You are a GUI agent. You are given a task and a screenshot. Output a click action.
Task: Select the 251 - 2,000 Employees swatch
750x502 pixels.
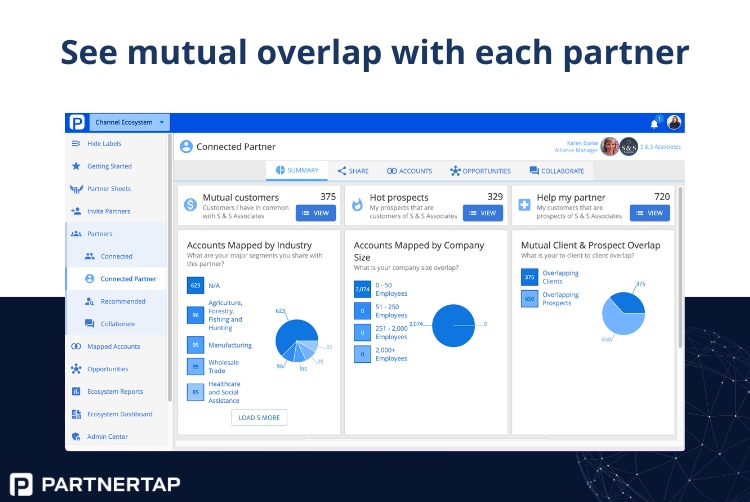(x=362, y=332)
